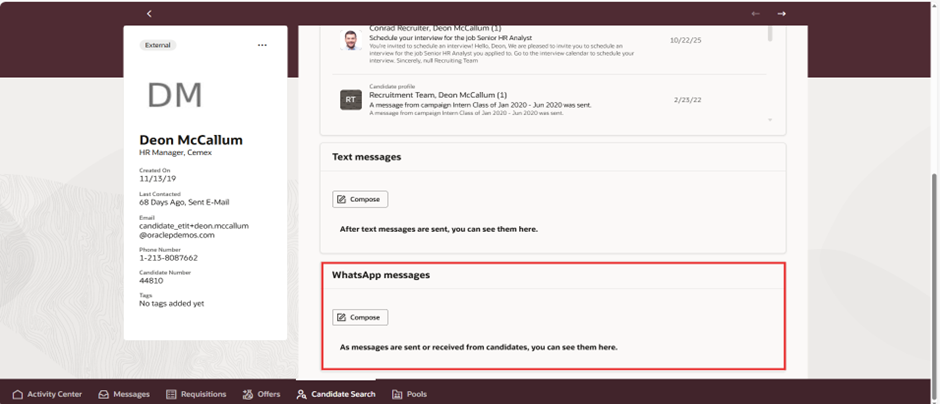Go to the next candidate arrow
This screenshot has width=940, height=404.
point(781,13)
